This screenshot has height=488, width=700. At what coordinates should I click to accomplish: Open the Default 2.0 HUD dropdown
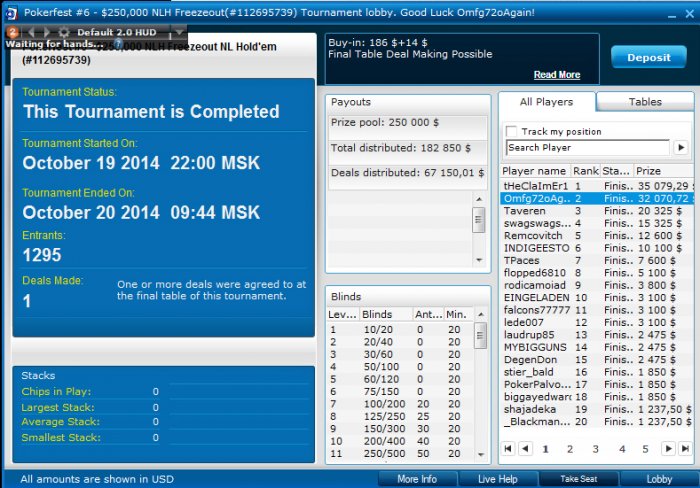179,32
